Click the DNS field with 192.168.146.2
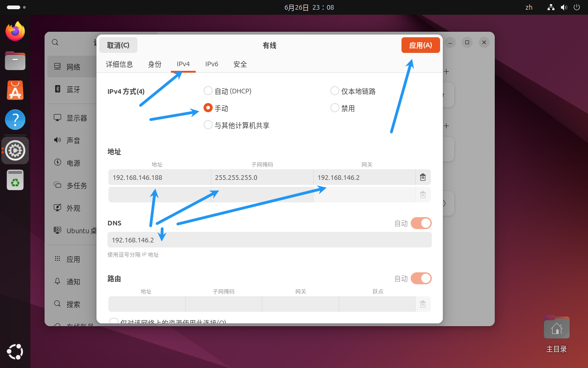Viewport: 588px width, 368px height. tap(270, 240)
